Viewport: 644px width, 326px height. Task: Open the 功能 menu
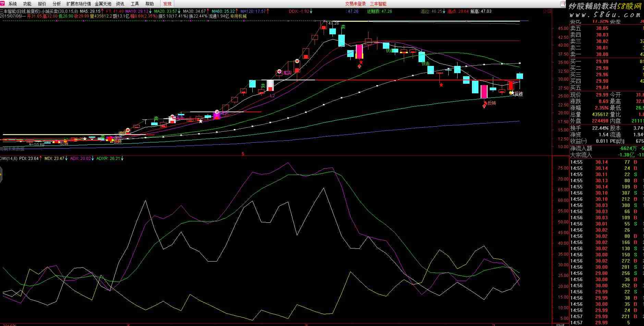point(27,4)
